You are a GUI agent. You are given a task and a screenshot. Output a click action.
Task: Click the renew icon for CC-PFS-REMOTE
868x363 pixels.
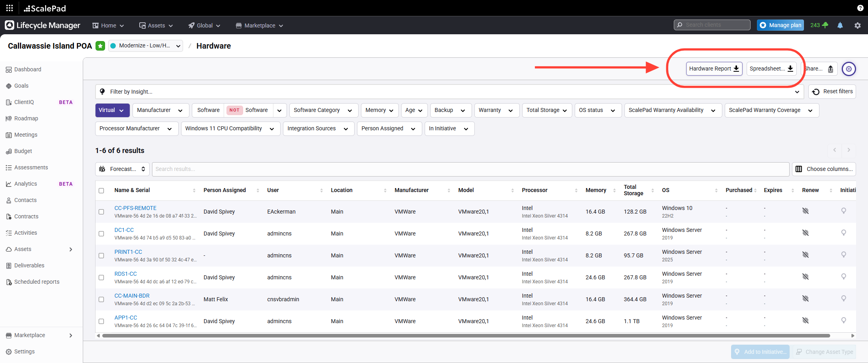tap(805, 211)
